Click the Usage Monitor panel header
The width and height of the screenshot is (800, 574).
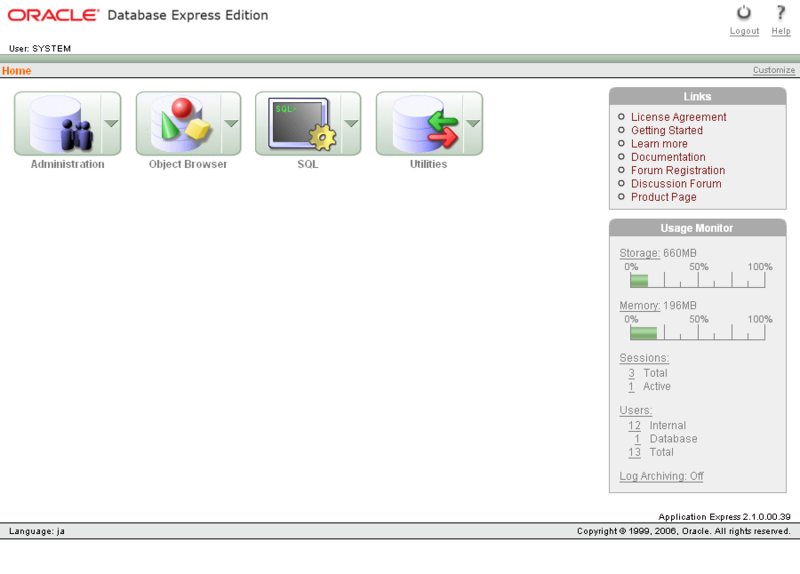pyautogui.click(x=697, y=228)
